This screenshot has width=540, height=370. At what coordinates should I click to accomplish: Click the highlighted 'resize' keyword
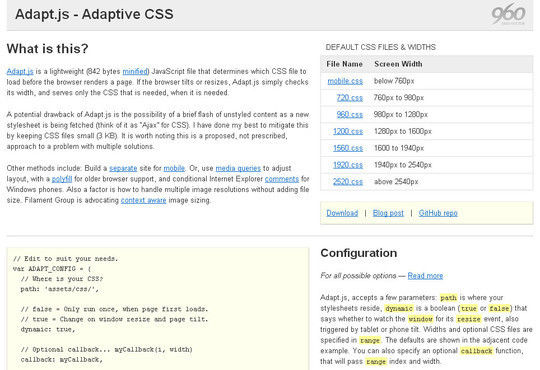468,319
